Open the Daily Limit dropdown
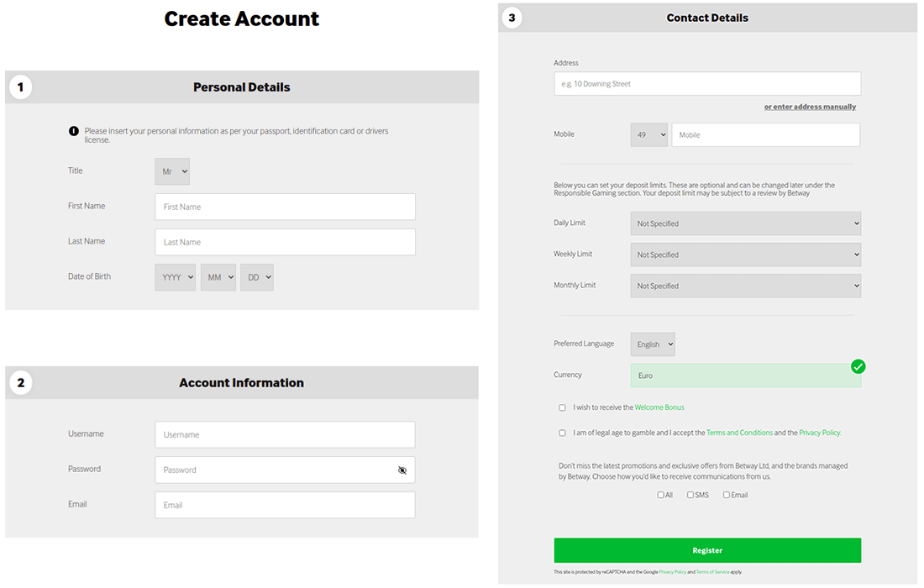924x588 pixels. click(x=745, y=223)
